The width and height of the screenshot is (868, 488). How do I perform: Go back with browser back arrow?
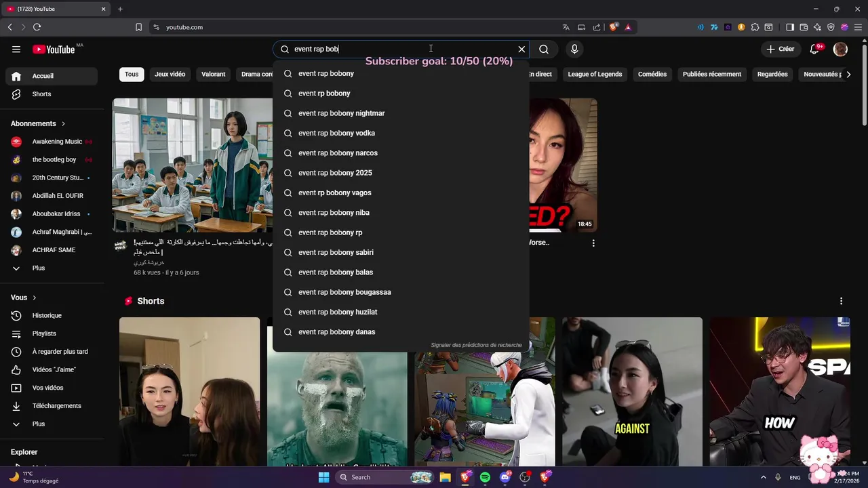(x=9, y=27)
